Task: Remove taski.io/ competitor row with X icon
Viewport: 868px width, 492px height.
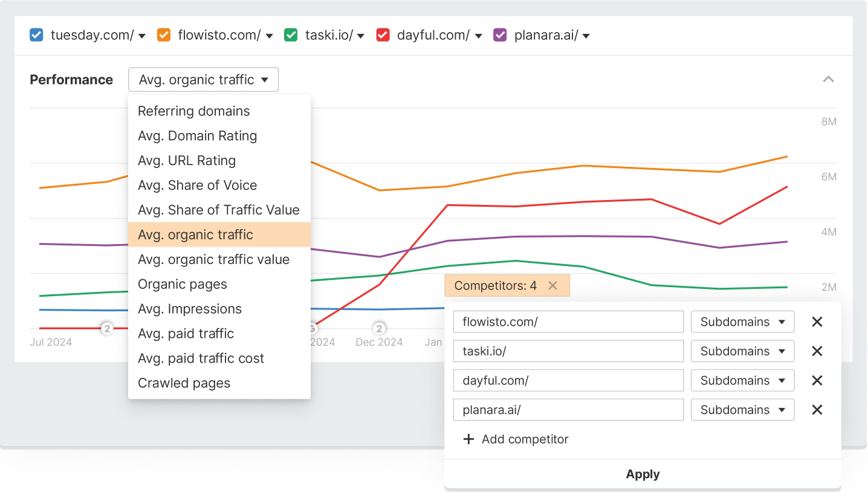Action: click(x=817, y=351)
